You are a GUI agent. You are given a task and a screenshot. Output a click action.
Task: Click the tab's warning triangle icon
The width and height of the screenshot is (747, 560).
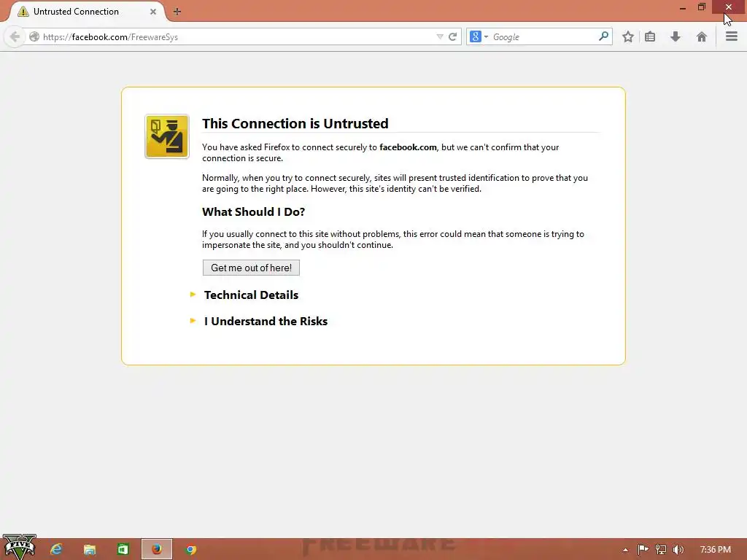click(x=23, y=12)
